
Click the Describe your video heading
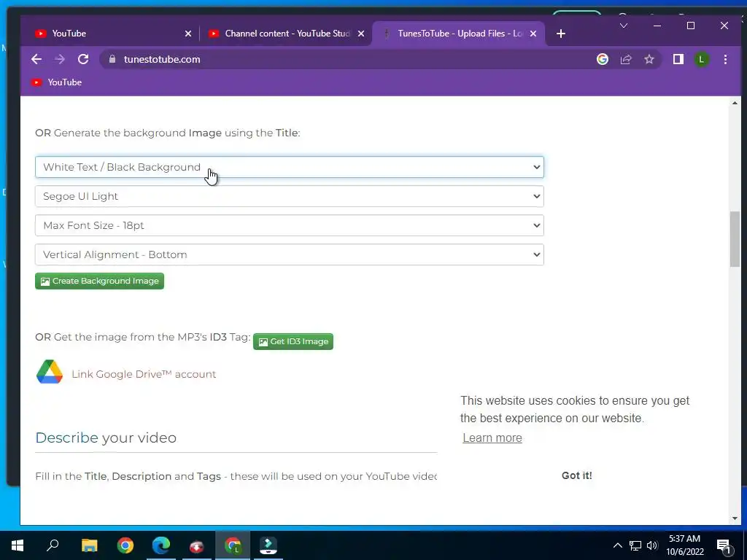(106, 437)
